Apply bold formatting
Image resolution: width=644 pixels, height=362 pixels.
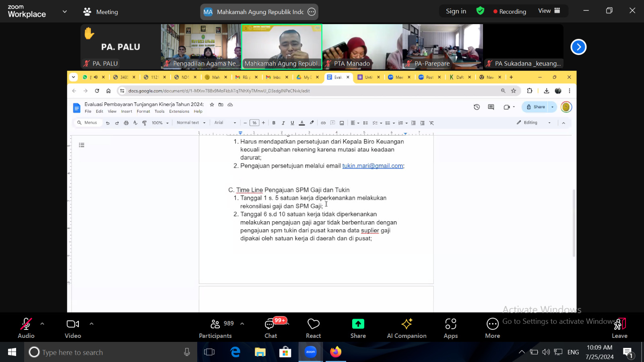click(x=274, y=123)
